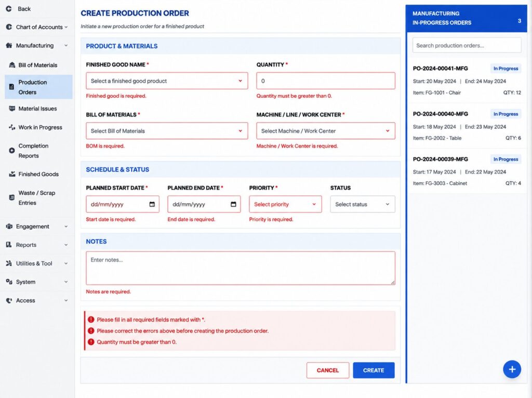Click the Bill of Materials icon
The height and width of the screenshot is (398, 532).
click(12, 65)
